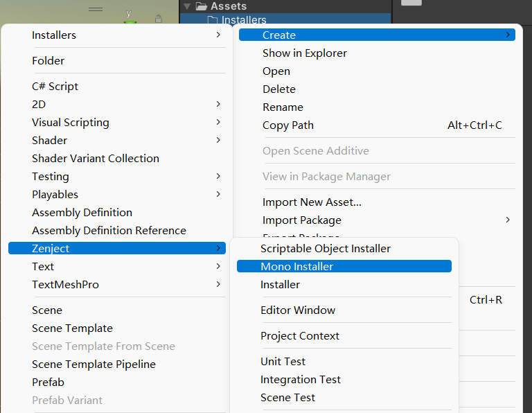Click the Import Package submenu arrow
Image resolution: width=532 pixels, height=413 pixels.
point(508,220)
